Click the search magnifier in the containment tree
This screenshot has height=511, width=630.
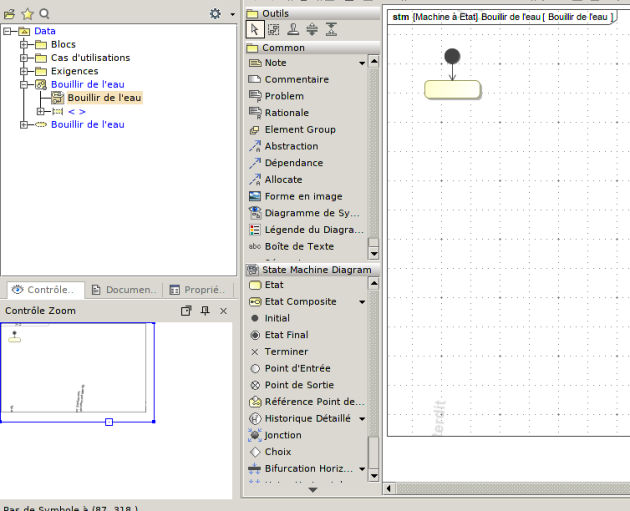[x=44, y=13]
